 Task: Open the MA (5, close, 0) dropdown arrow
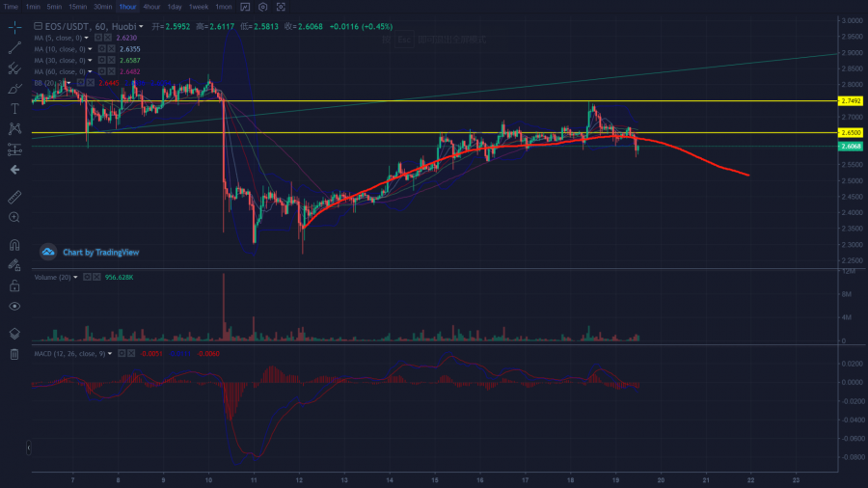(x=87, y=38)
